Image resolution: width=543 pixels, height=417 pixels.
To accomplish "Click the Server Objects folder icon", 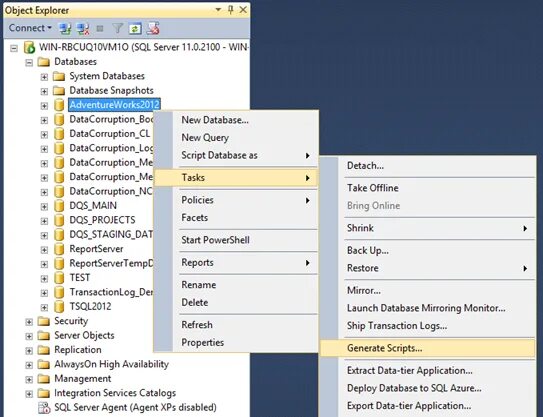I will coord(44,336).
